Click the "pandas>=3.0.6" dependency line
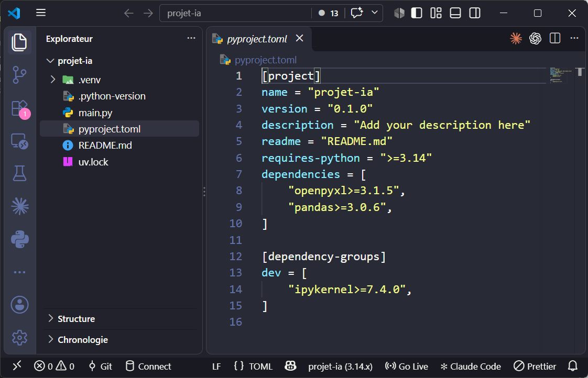588x378 pixels. pos(340,207)
